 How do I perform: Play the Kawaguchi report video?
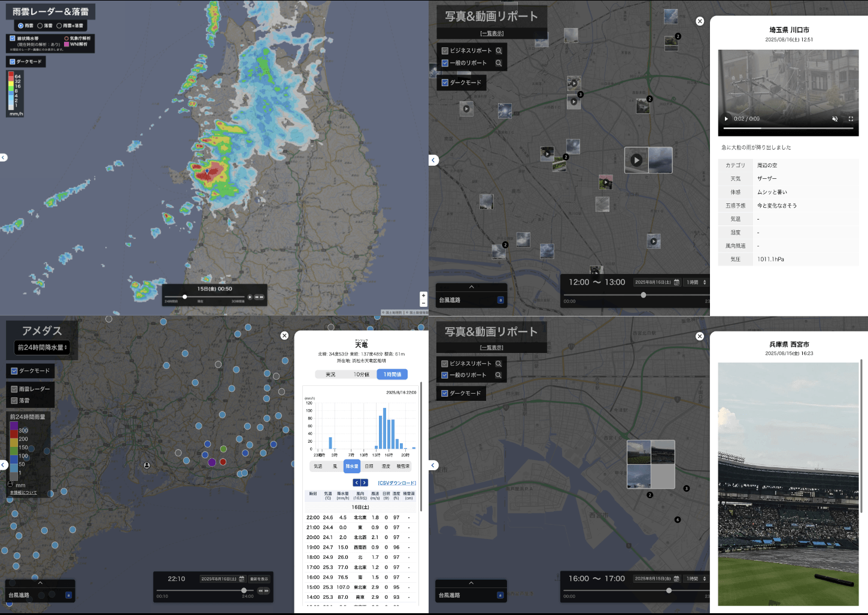[727, 119]
